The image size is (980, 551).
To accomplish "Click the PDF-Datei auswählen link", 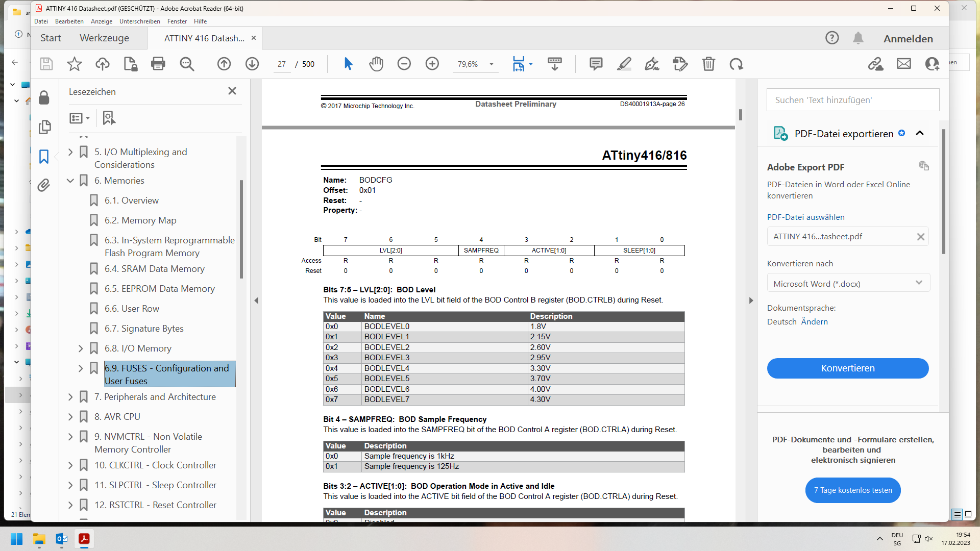I will click(805, 217).
